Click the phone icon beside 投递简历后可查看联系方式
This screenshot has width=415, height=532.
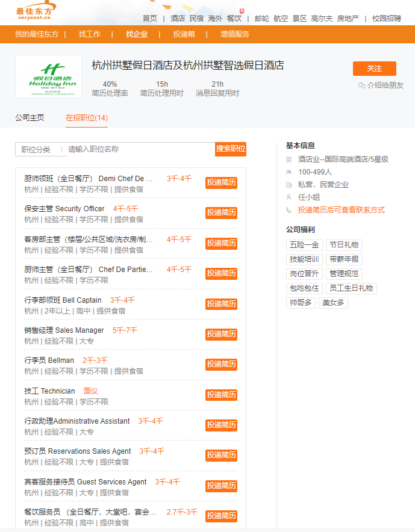289,210
